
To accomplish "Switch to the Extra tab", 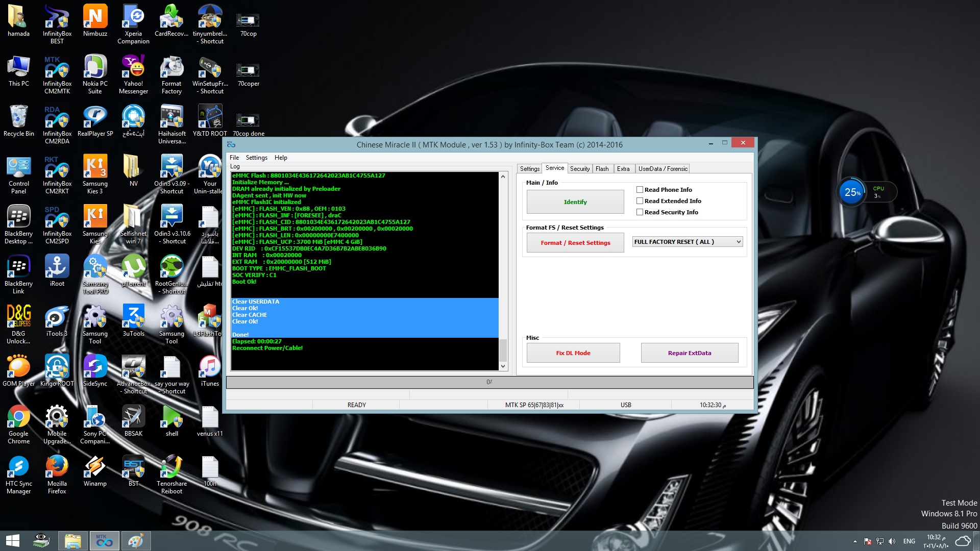I will (623, 169).
